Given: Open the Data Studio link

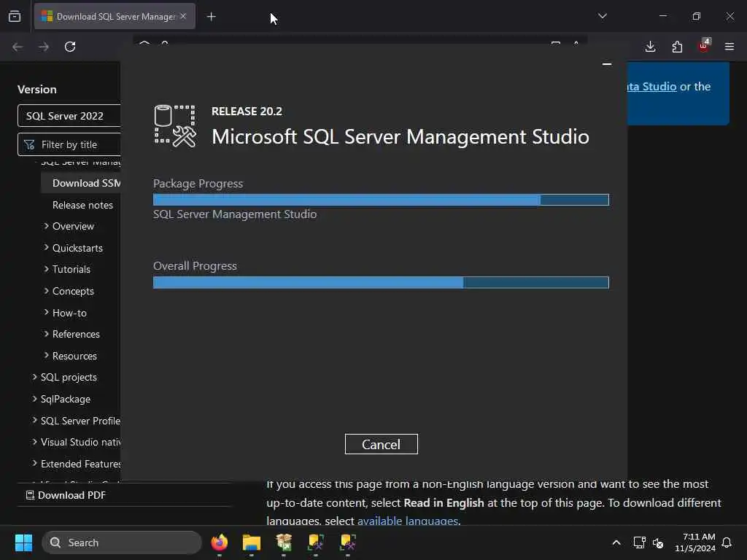Looking at the screenshot, I should point(652,87).
